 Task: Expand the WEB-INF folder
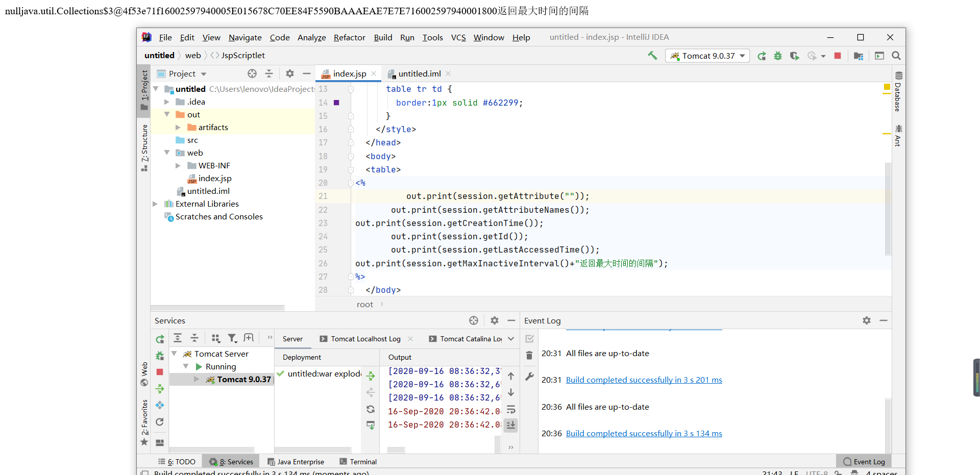[x=178, y=165]
